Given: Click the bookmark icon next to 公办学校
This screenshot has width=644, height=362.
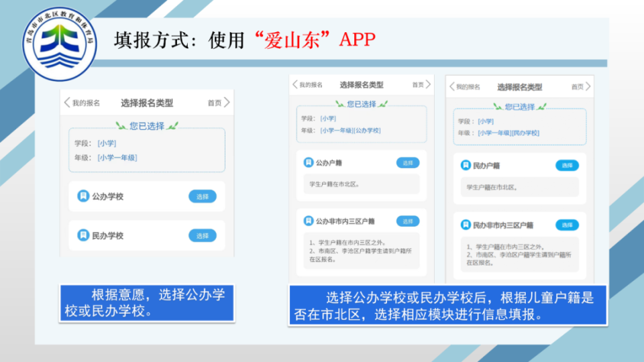Looking at the screenshot, I should [x=83, y=196].
